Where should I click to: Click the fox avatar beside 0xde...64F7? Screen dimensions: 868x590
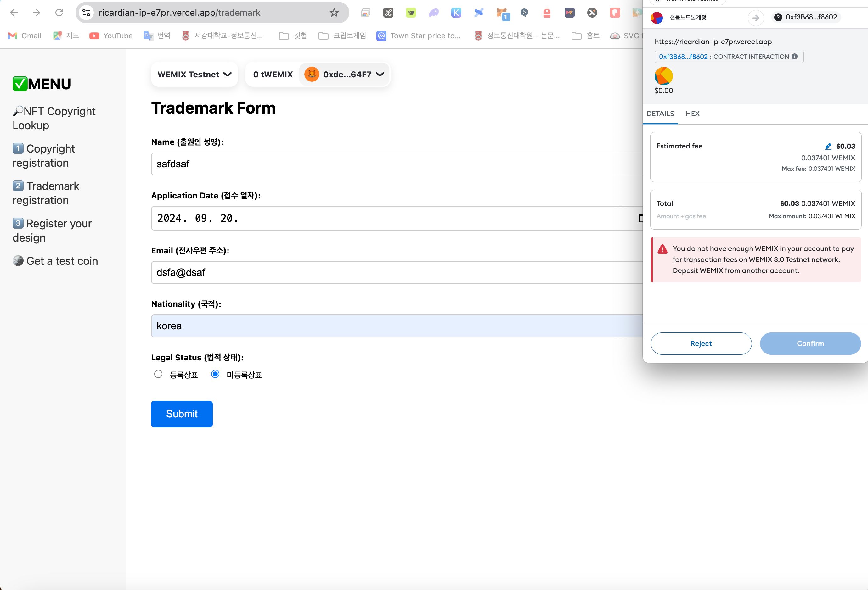pos(312,74)
